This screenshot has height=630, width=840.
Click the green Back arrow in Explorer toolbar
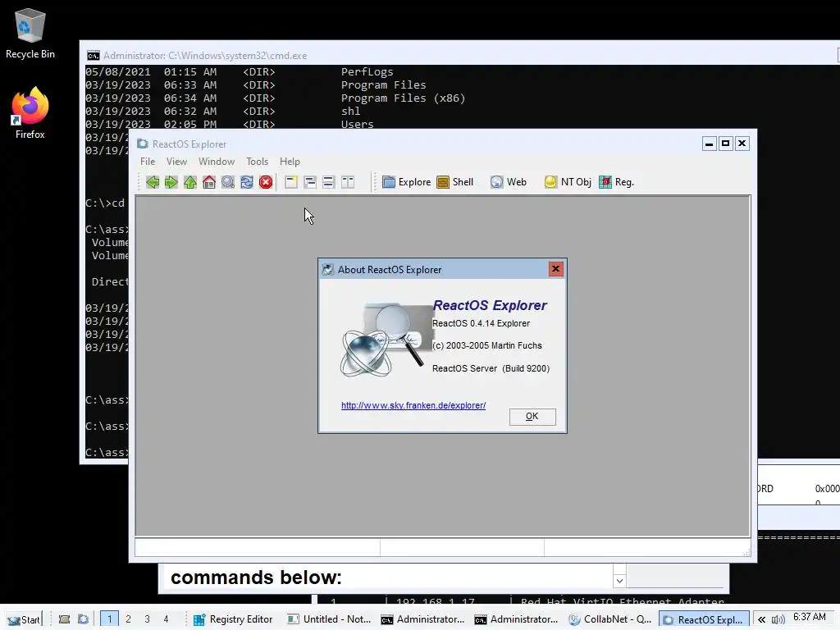[x=153, y=182]
